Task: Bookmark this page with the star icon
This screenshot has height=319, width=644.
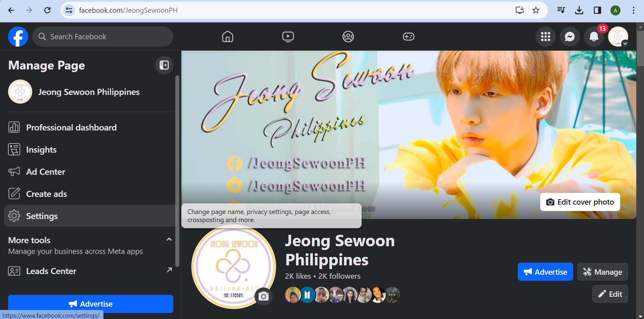Action: point(536,10)
